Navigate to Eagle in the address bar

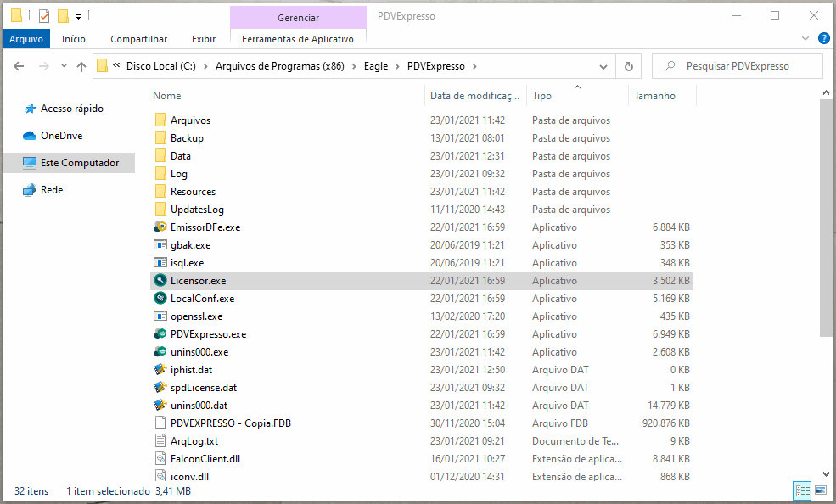point(376,66)
